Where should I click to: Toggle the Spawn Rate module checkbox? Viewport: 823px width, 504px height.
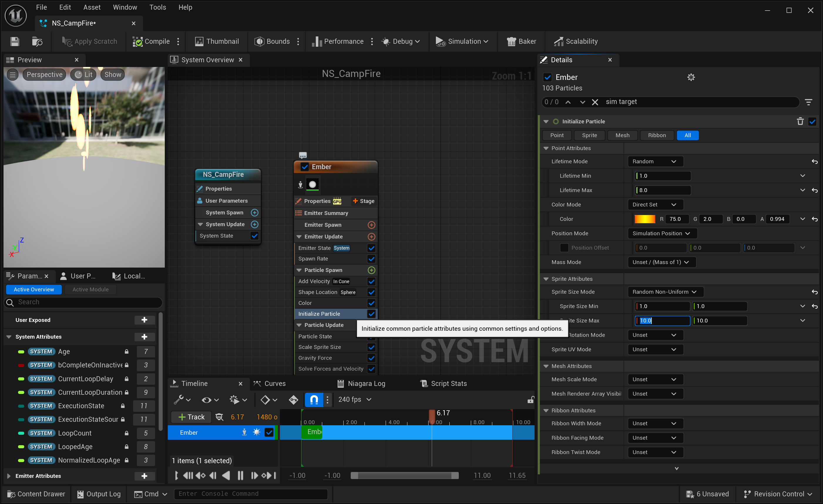click(x=371, y=258)
